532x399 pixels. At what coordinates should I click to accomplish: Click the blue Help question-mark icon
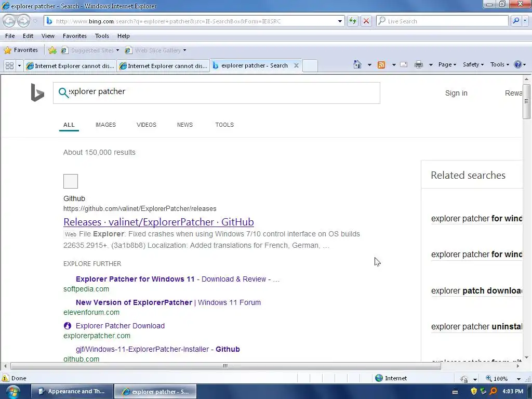[x=518, y=64]
